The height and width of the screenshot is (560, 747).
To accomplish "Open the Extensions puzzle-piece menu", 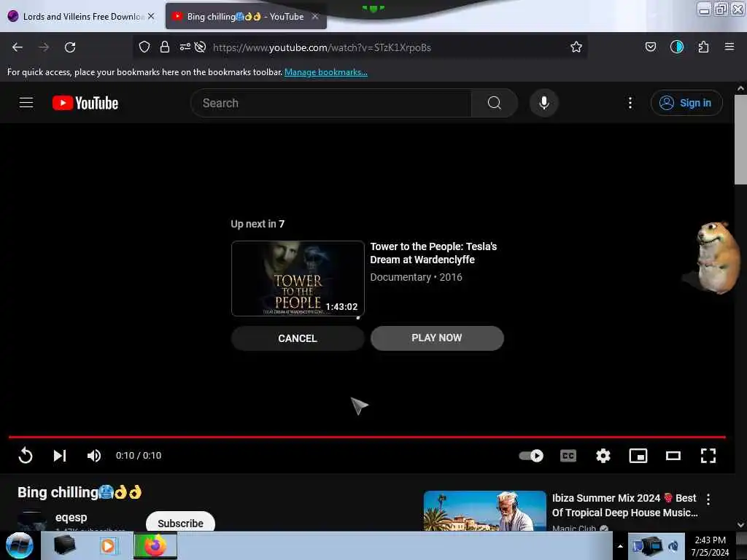I will (x=703, y=47).
